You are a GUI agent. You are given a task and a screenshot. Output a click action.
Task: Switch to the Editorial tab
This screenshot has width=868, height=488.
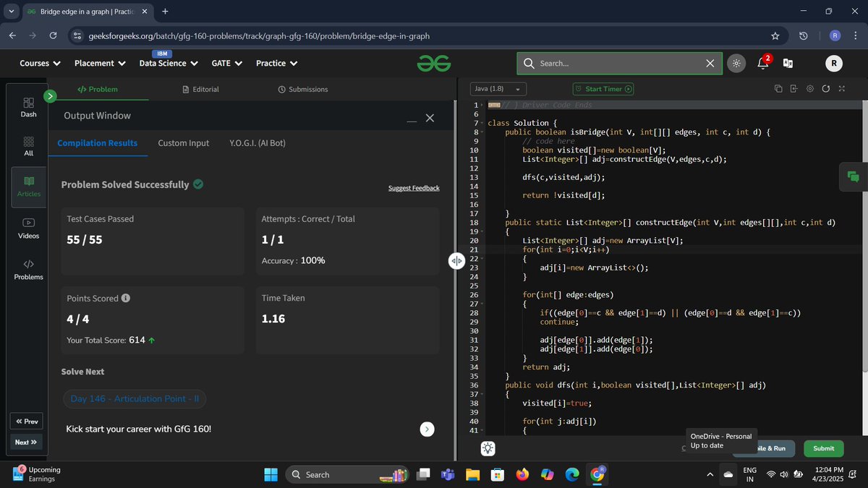click(x=201, y=89)
